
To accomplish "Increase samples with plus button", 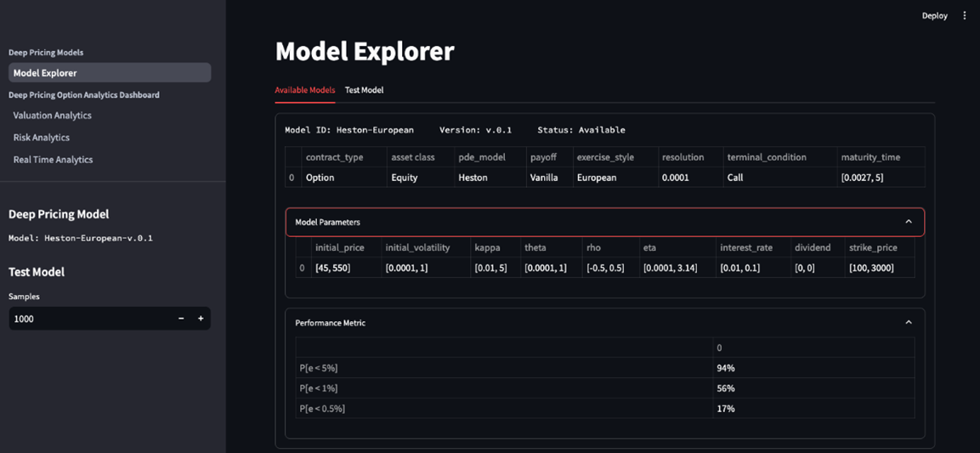I will click(201, 319).
